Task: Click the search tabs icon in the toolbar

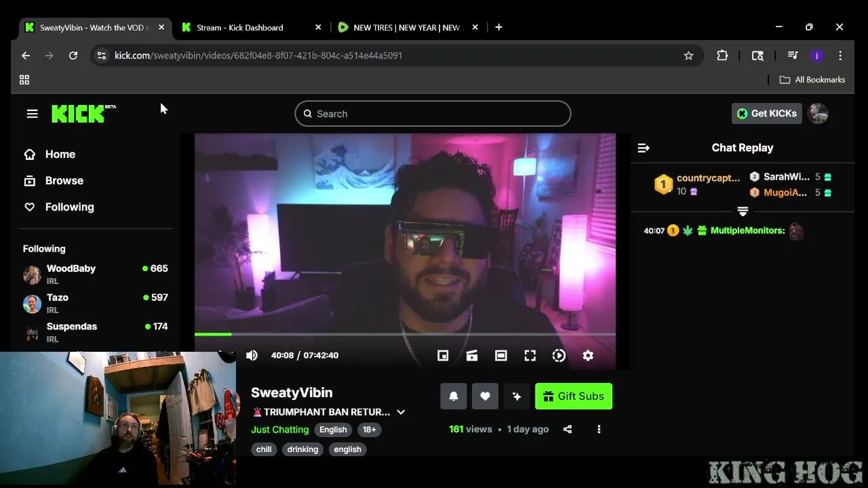Action: pos(757,56)
